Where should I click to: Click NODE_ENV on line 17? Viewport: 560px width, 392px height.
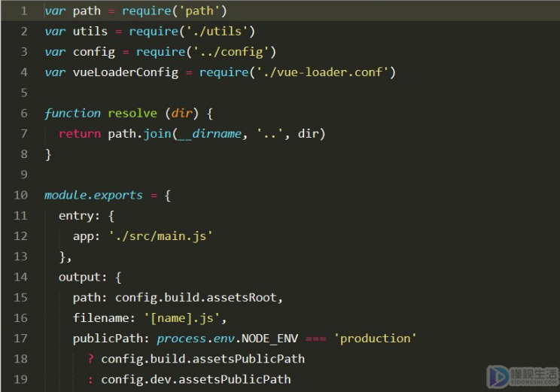pos(270,339)
